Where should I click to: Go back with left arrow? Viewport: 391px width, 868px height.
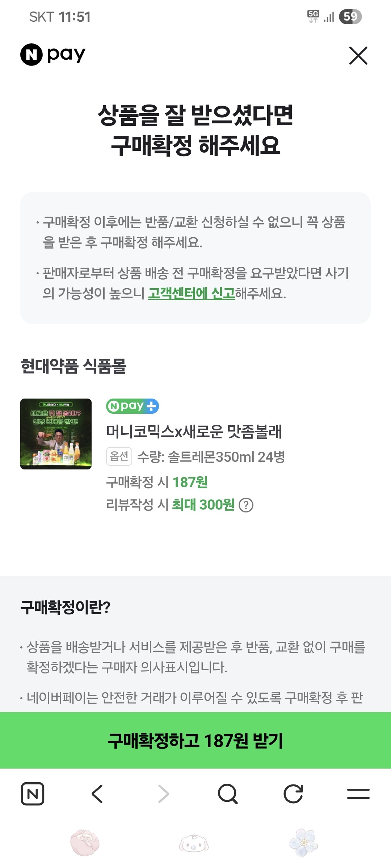(x=97, y=793)
